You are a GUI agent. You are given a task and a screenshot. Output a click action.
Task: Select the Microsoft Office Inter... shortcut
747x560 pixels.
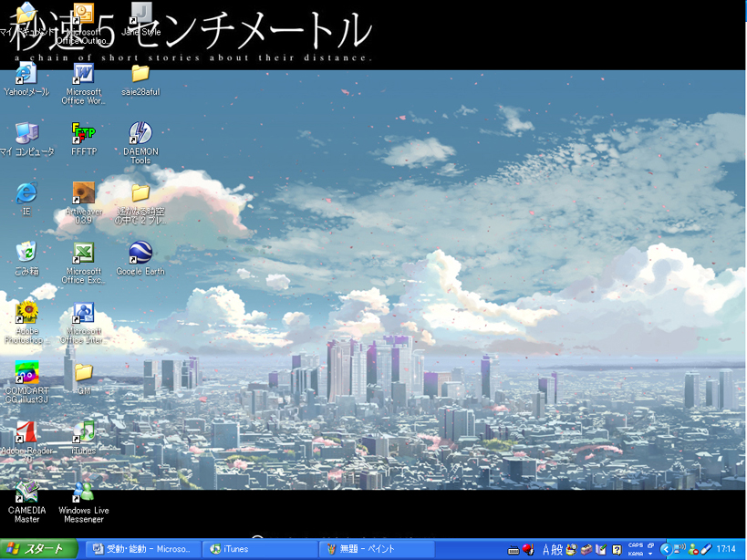[x=83, y=323]
